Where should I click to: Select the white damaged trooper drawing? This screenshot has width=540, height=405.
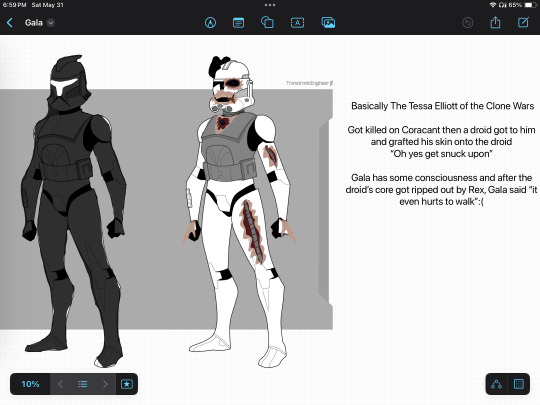[x=239, y=211]
